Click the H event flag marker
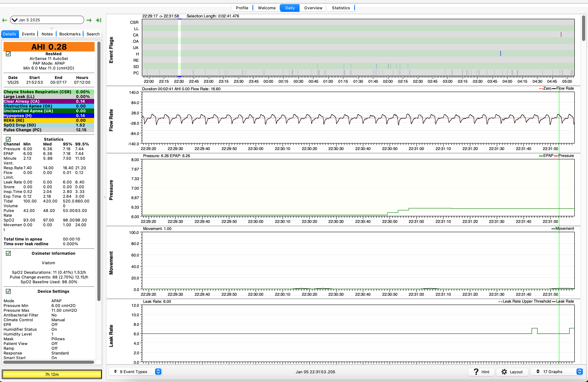This screenshot has height=382, width=588. coord(501,53)
